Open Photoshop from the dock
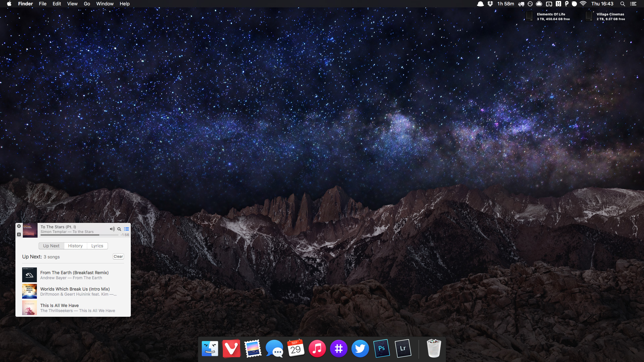Viewport: 644px width, 362px height. click(381, 349)
